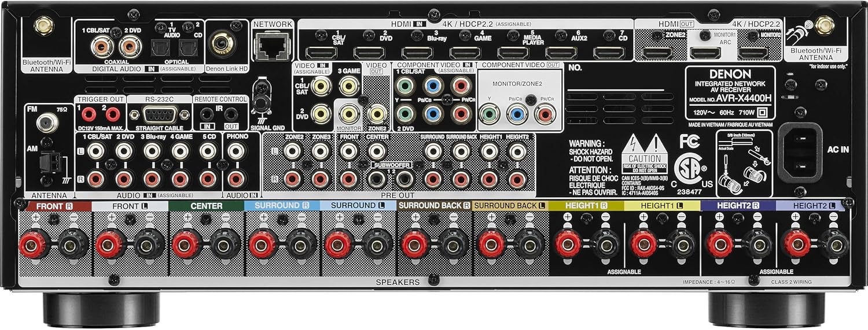Click the Denon Link HD jack

pyautogui.click(x=222, y=43)
